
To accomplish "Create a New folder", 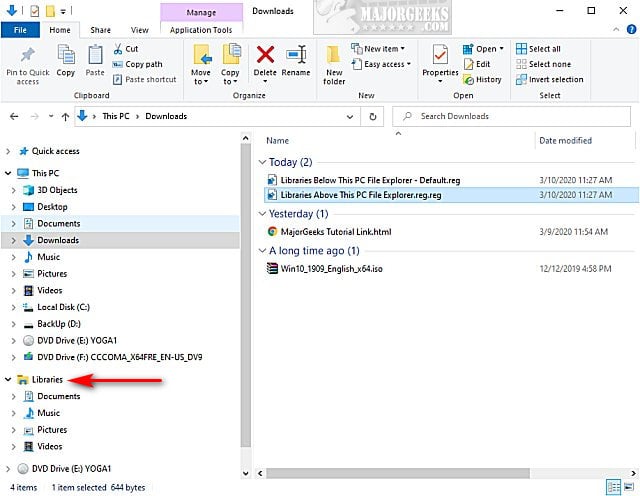I will [334, 65].
